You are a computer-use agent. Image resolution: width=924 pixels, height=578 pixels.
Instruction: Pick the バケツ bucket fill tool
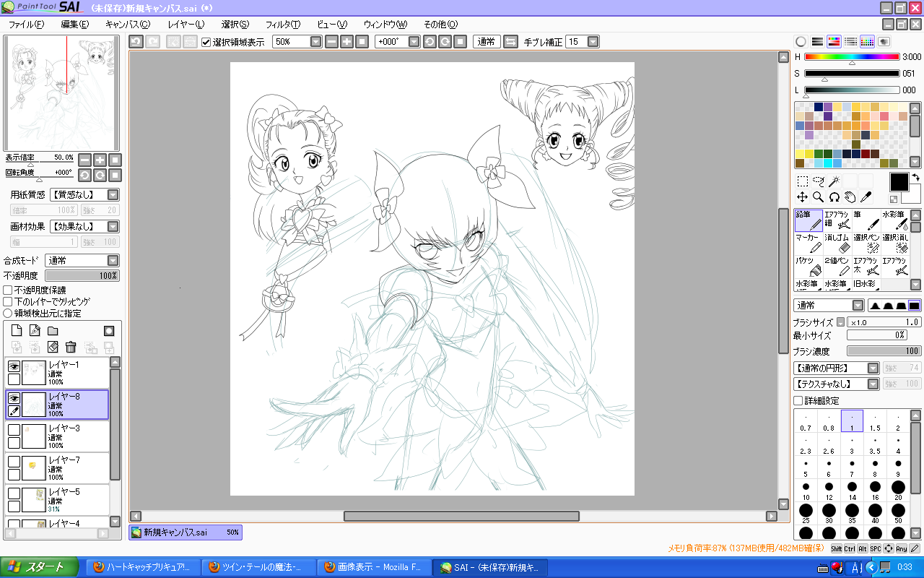click(808, 267)
